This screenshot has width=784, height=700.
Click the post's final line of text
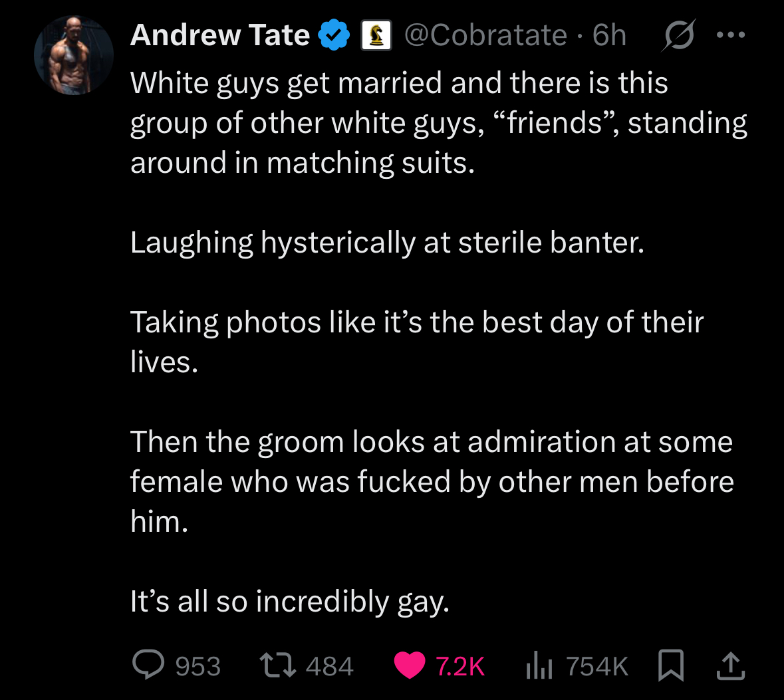pyautogui.click(x=290, y=602)
